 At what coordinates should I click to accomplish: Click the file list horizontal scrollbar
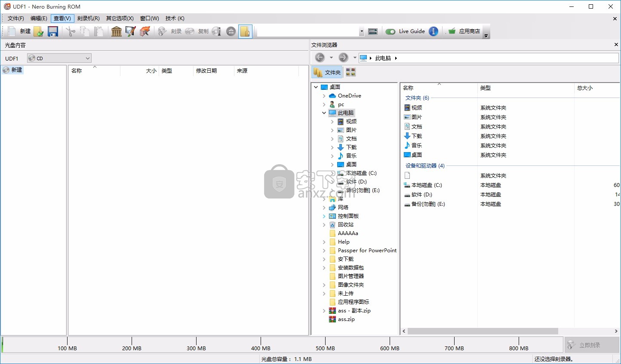(483, 331)
